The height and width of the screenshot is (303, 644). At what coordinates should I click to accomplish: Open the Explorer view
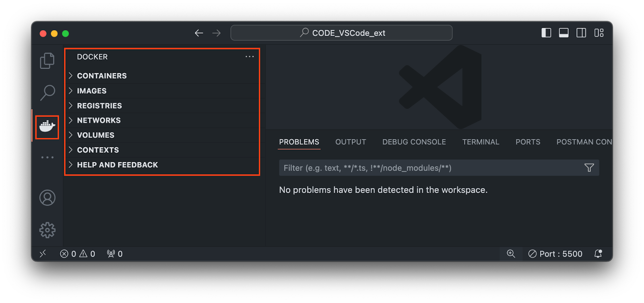tap(47, 60)
